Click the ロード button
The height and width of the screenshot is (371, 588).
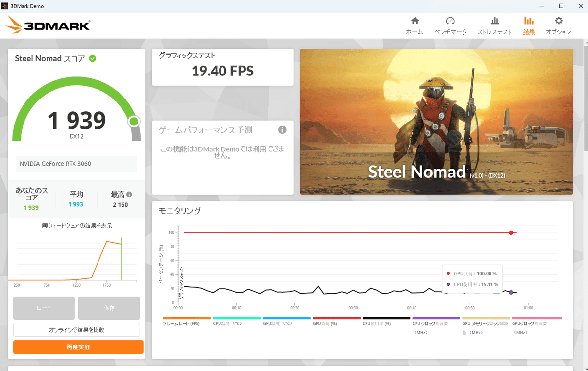pos(44,308)
